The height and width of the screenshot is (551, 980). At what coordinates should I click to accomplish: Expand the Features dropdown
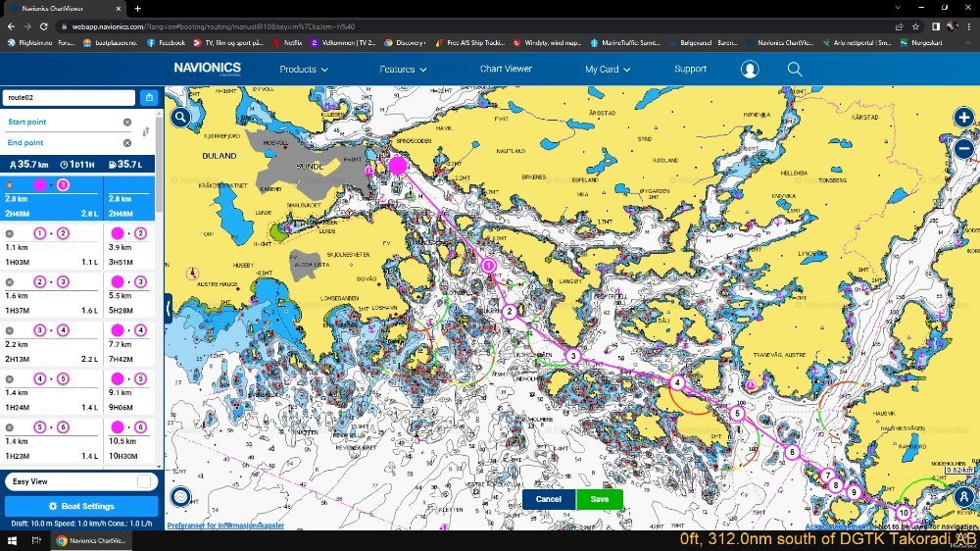point(403,69)
